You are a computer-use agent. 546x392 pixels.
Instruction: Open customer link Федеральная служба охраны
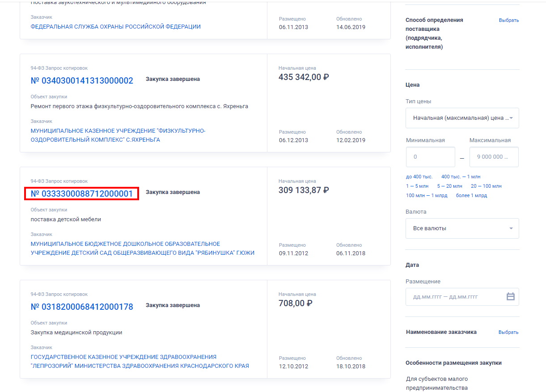(115, 27)
